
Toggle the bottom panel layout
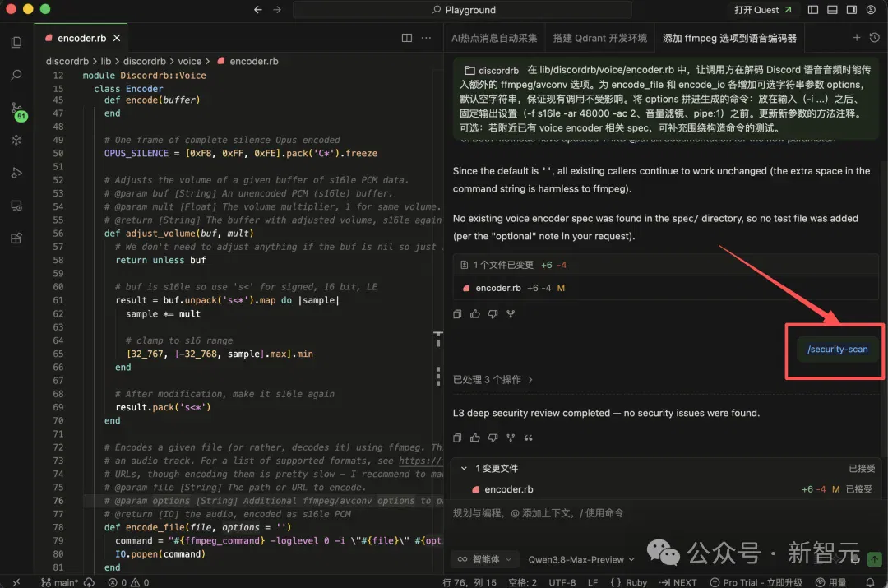click(832, 10)
